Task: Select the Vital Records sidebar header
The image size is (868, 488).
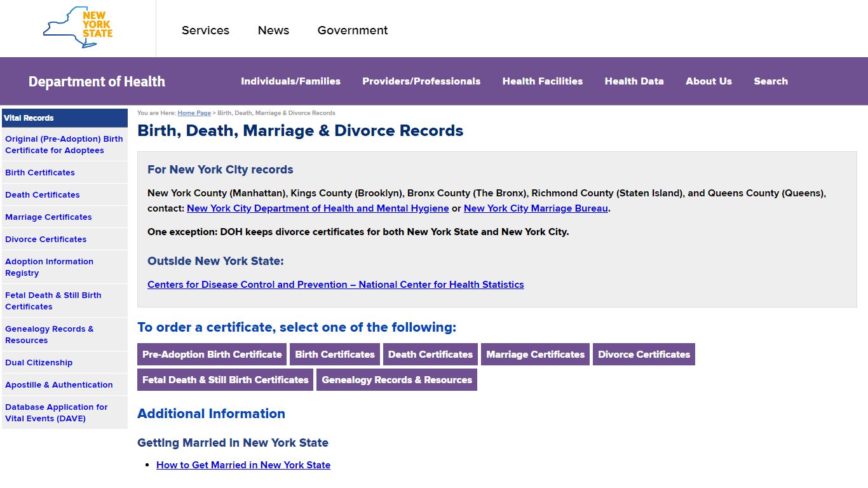Action: 65,118
